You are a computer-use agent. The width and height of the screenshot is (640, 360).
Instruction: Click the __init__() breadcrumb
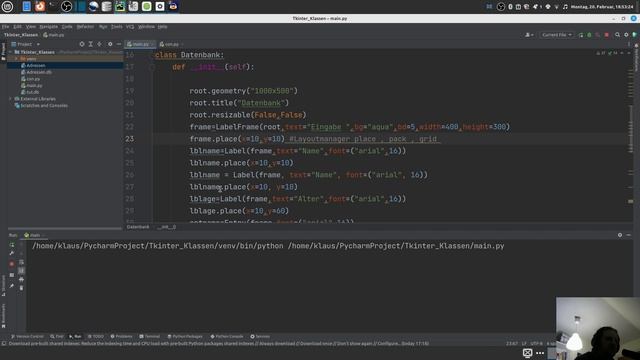point(167,227)
